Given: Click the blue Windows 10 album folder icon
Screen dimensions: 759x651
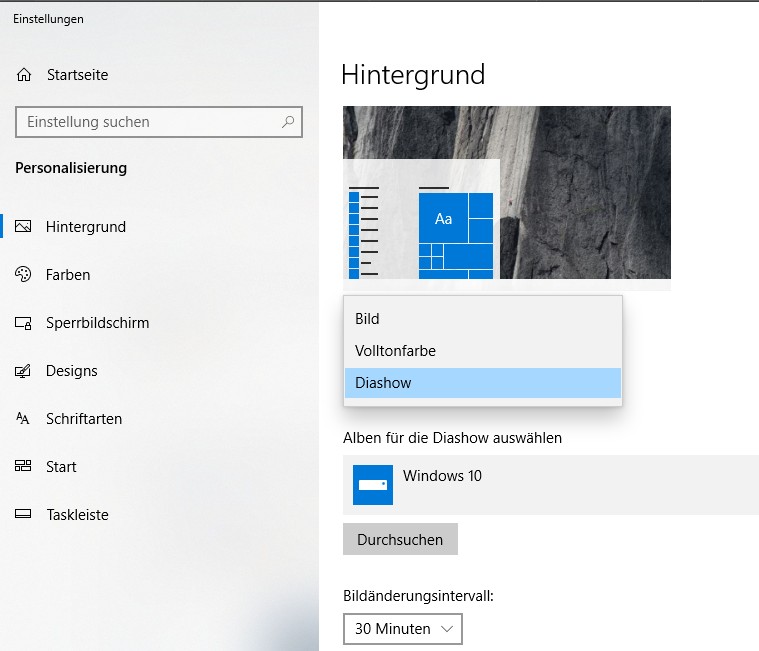Looking at the screenshot, I should point(373,485).
